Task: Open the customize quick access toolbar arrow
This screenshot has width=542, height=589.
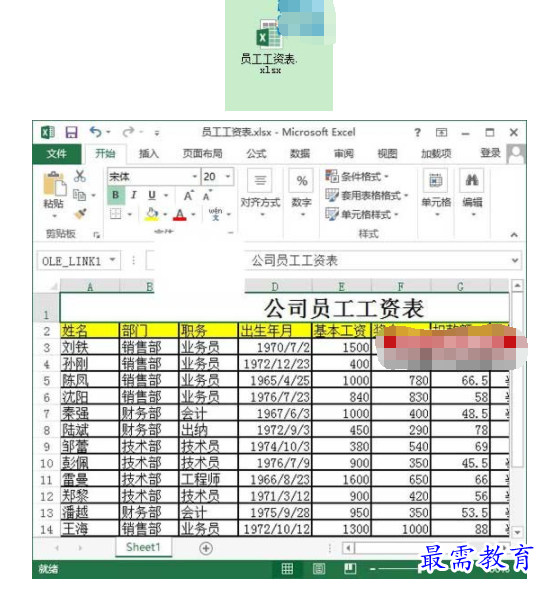Action: pos(157,133)
